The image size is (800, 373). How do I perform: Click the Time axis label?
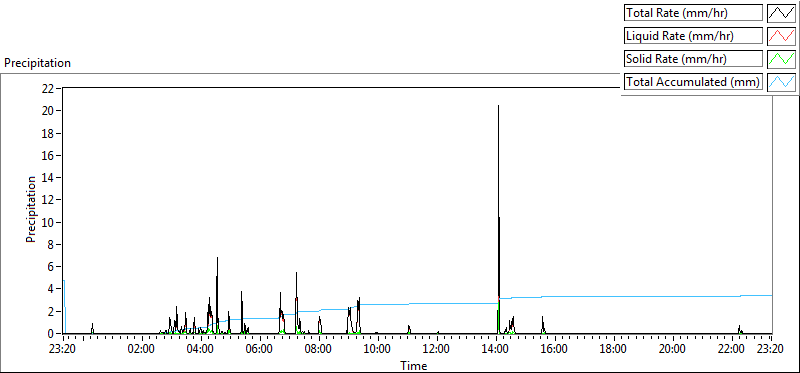pos(414,365)
